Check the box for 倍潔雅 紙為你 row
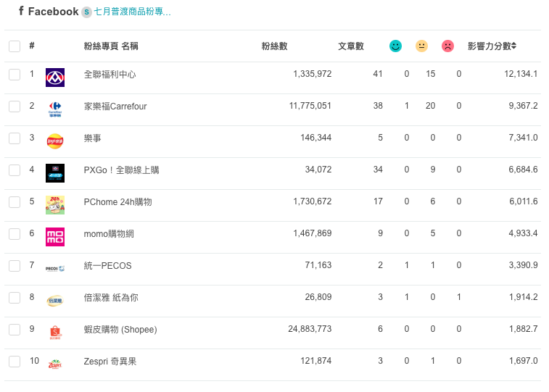 pyautogui.click(x=15, y=298)
